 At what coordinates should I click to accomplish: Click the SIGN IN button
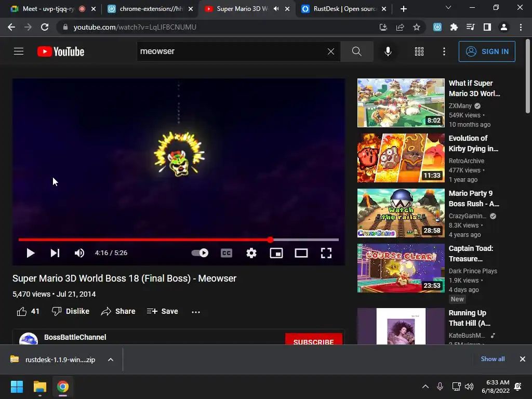pos(487,51)
